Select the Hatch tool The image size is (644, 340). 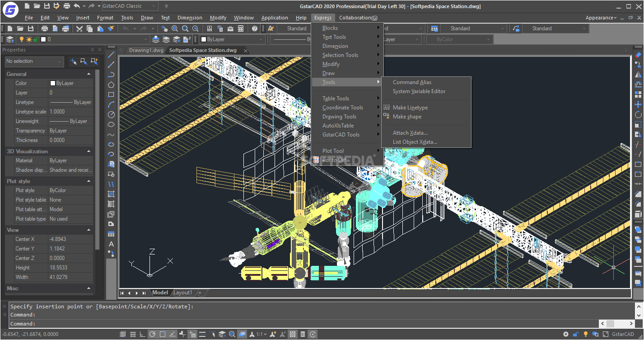tap(111, 194)
